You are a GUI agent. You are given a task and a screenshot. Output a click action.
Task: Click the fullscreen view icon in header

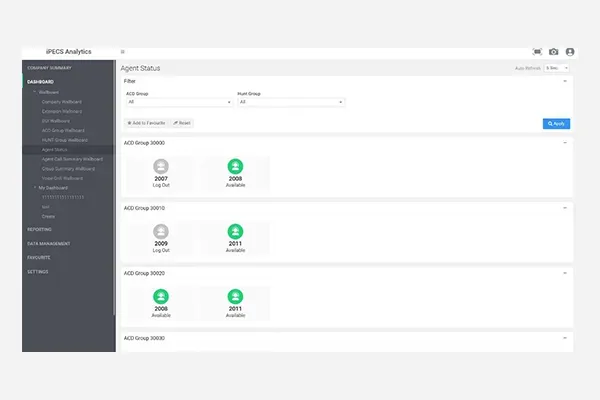537,52
